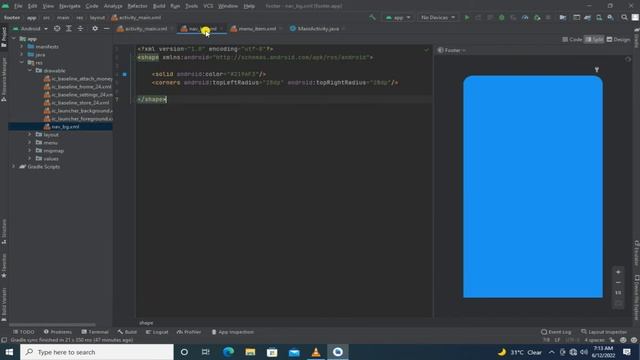Open the Profiler gauge icon in toolbar
Image resolution: width=640 pixels, height=360 pixels.
click(525, 18)
